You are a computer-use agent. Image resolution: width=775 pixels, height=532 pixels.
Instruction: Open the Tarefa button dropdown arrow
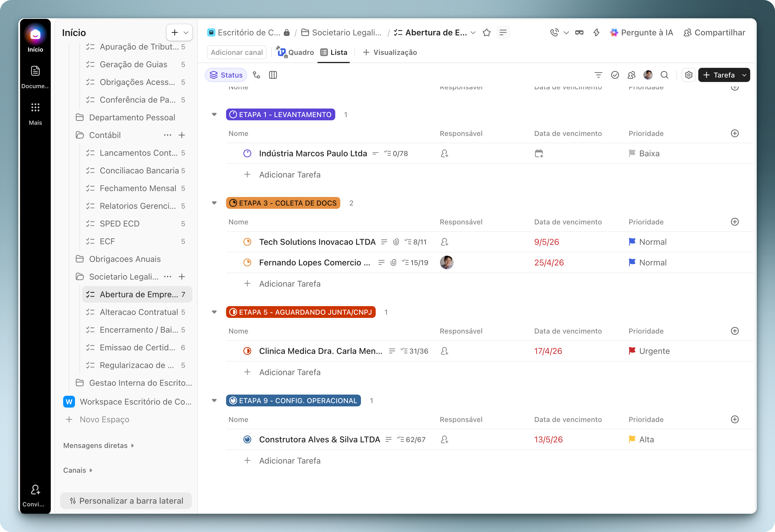point(744,75)
